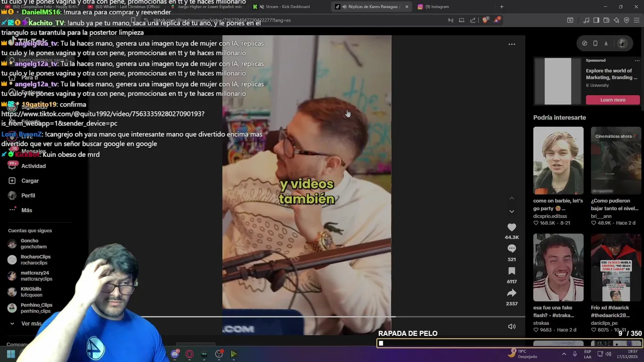The width and height of the screenshot is (644, 362).
Task: Click the video progress bar
Action: tap(307, 317)
